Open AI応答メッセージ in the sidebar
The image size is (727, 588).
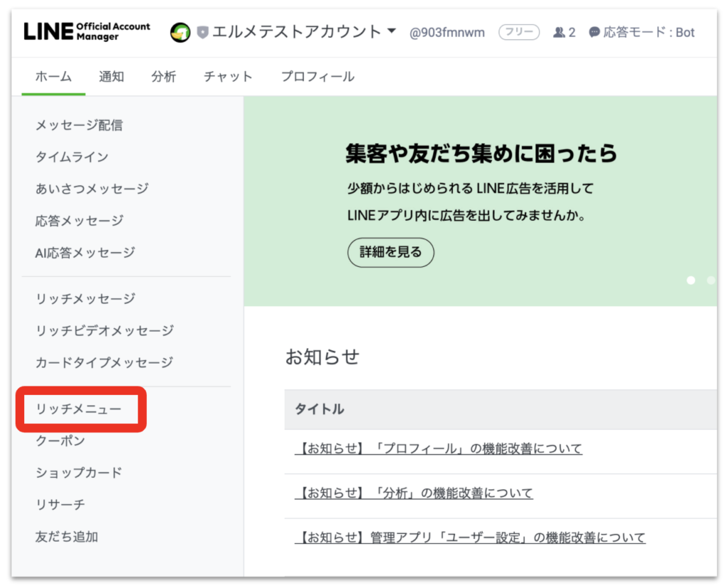[x=85, y=253]
